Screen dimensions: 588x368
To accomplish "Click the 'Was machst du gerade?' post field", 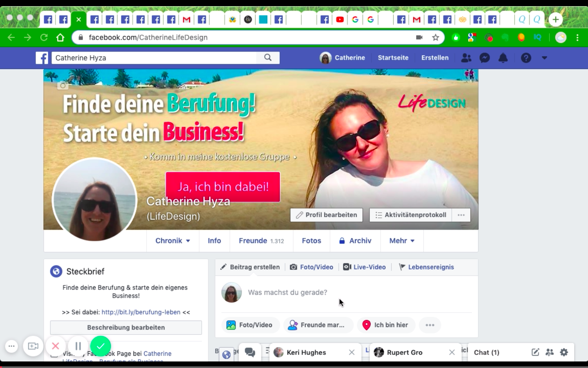I will point(287,292).
